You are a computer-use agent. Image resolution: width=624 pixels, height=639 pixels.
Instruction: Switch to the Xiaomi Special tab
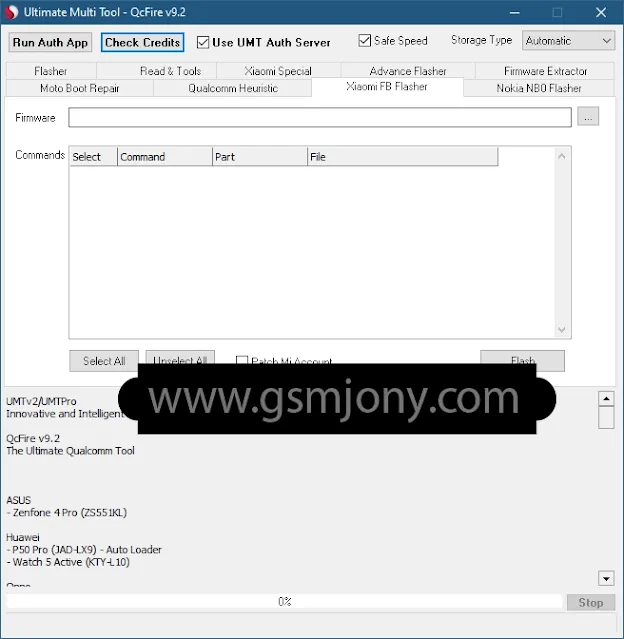tap(278, 71)
